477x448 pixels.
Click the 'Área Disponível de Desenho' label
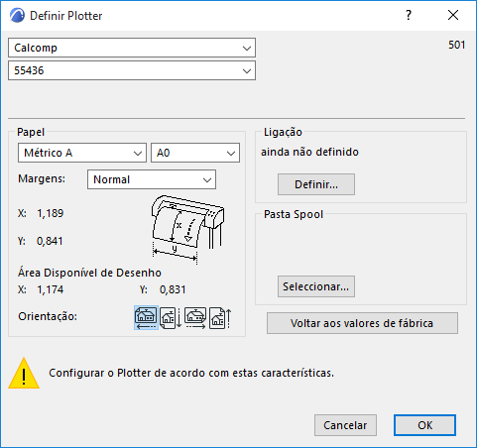pos(89,273)
